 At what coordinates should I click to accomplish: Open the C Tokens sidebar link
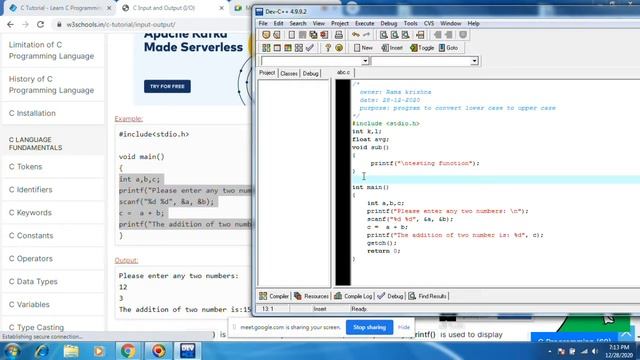[x=25, y=167]
